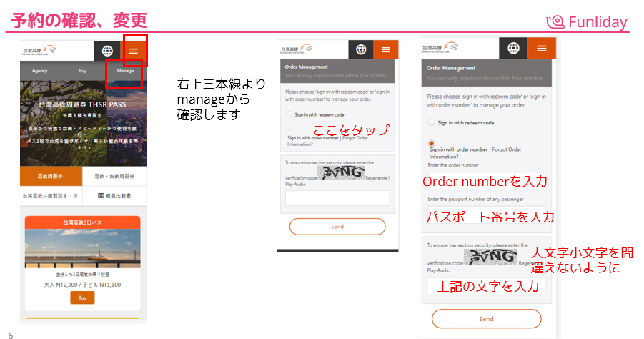Select 'Sign in with redeem code' in middle screen
The height and width of the screenshot is (339, 644).
(289, 114)
